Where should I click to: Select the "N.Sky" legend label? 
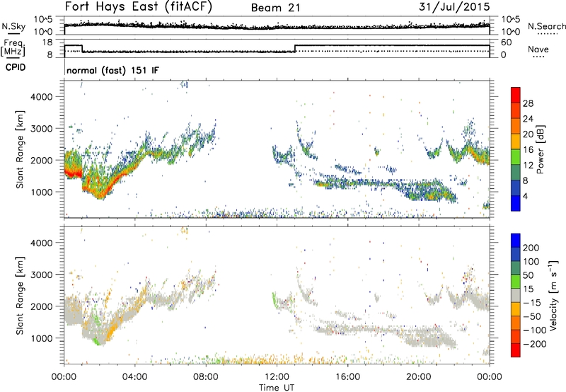point(13,26)
